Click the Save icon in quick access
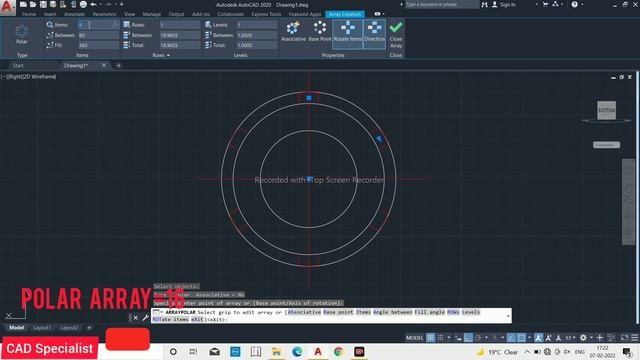 [x=43, y=4]
